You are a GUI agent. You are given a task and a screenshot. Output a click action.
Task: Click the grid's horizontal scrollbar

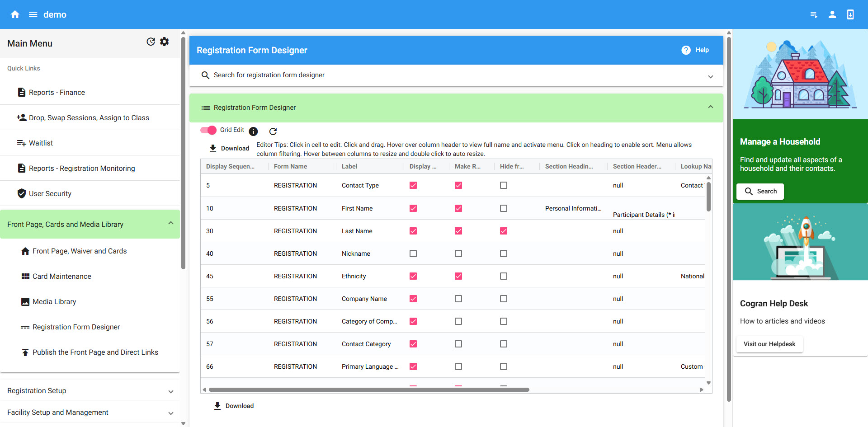[x=368, y=389]
